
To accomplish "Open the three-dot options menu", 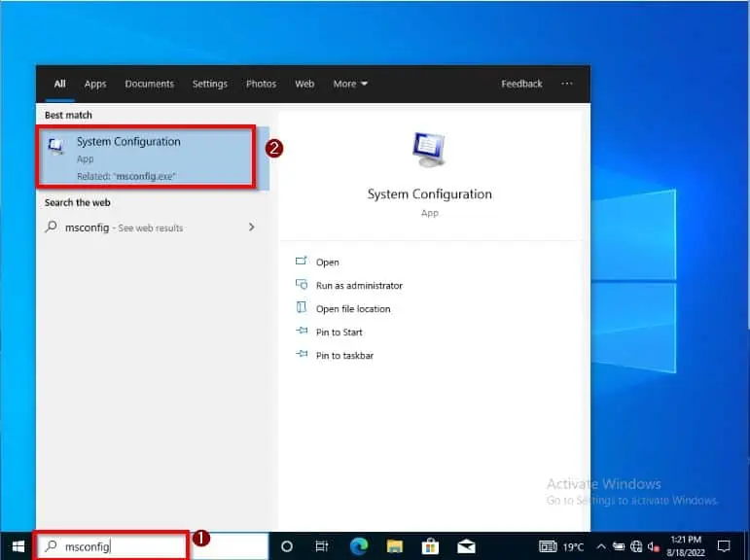I will pos(567,84).
